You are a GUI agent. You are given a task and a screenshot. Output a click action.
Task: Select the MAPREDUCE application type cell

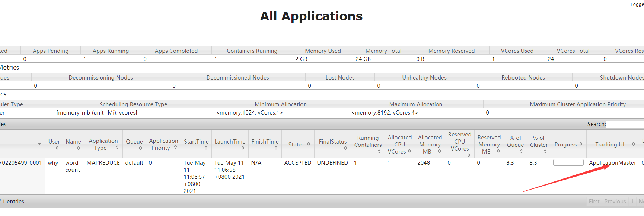tap(103, 163)
